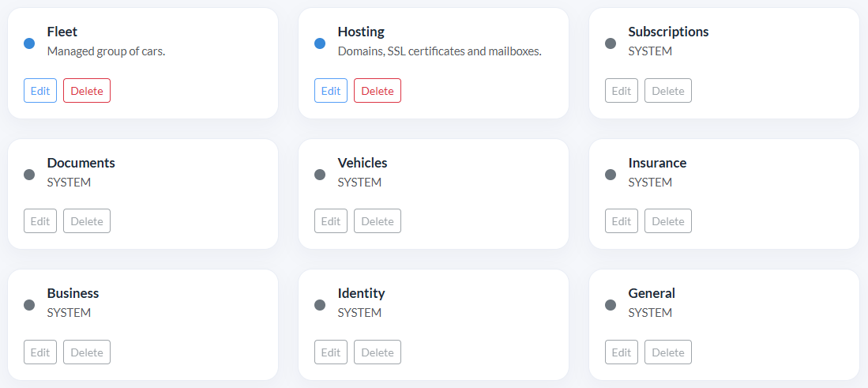Image resolution: width=868 pixels, height=388 pixels.
Task: Click Delete on Identity card
Action: point(378,352)
